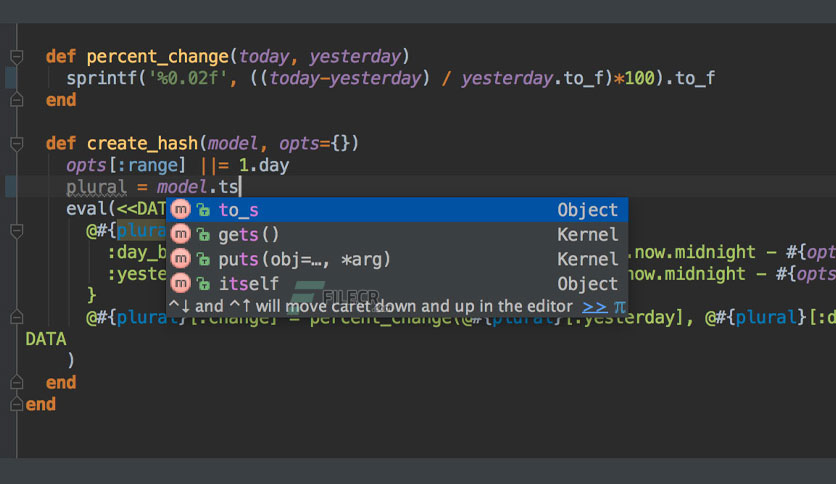Click the create_hash method name in its definition
Viewport: 836px width, 484px height.
[x=142, y=143]
